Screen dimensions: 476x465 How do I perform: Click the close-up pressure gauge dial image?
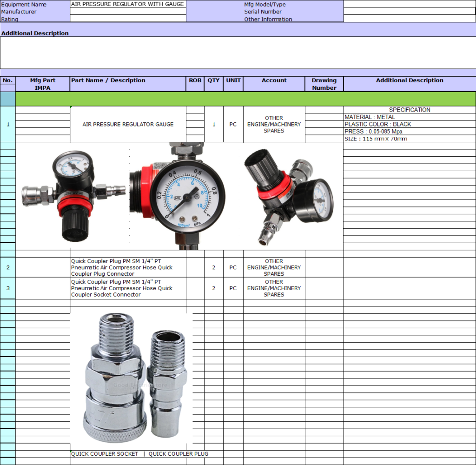tap(185, 195)
